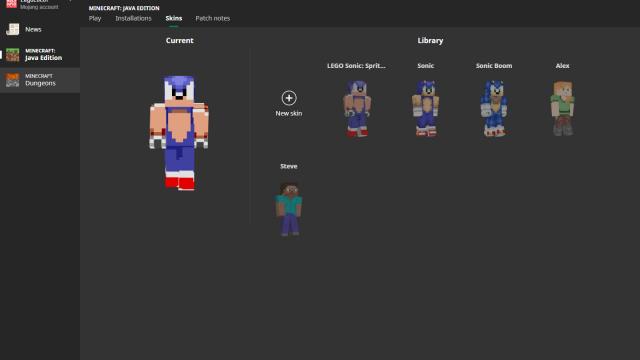Image resolution: width=640 pixels, height=360 pixels.
Task: Open the Installations tab
Action: click(133, 18)
